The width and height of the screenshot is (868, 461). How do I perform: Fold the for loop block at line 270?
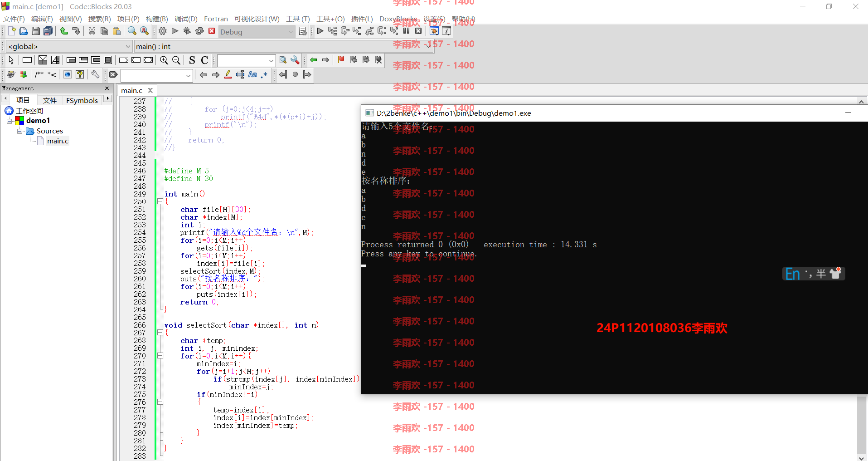pyautogui.click(x=160, y=356)
